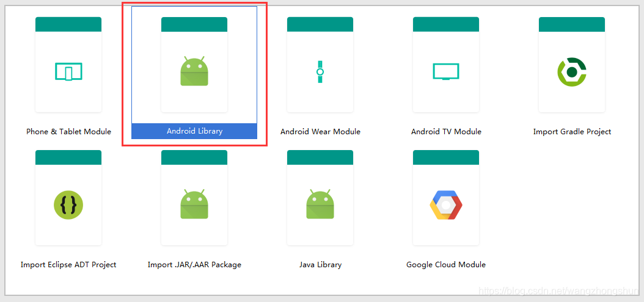644x302 pixels.
Task: Choose the Android Wear Module watch icon
Action: click(320, 72)
